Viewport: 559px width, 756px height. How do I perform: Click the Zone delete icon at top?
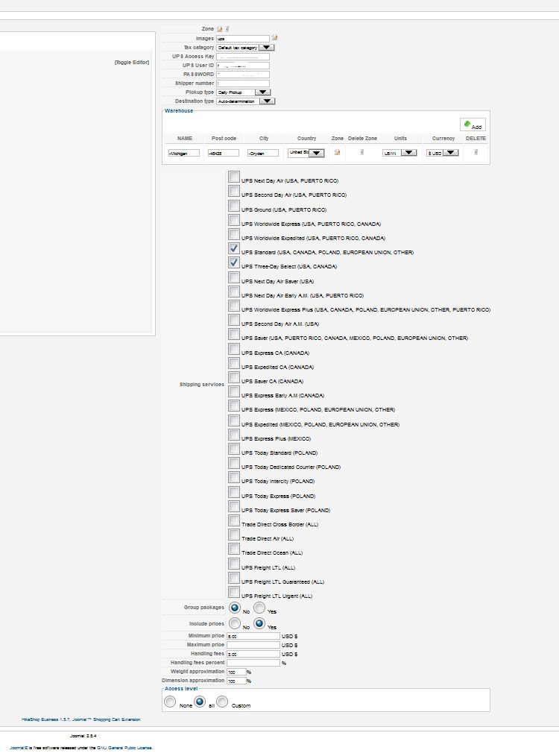(x=227, y=29)
